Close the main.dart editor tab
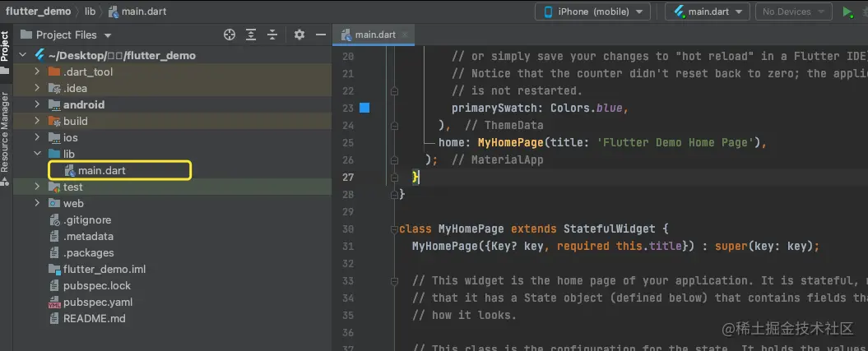 point(405,35)
